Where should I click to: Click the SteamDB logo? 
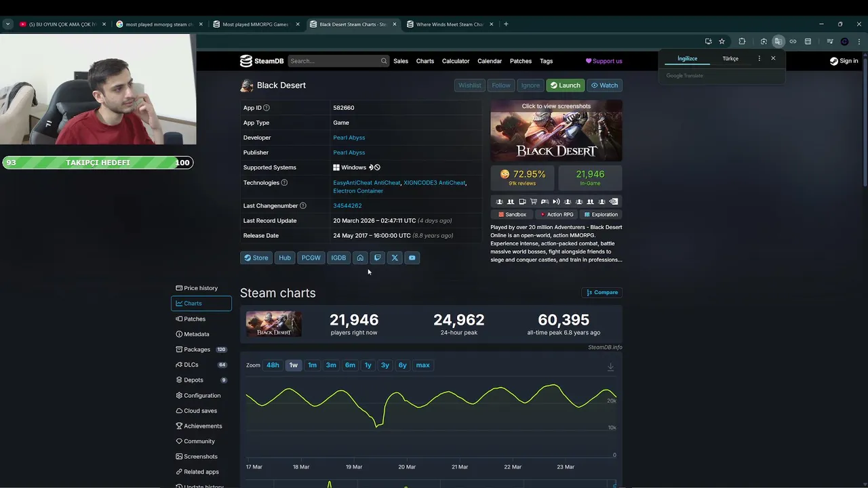coord(262,61)
